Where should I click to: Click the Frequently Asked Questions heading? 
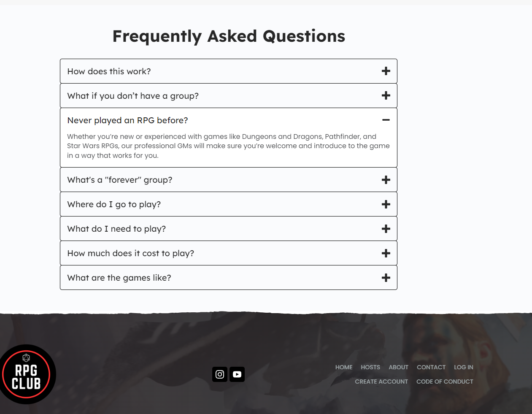click(x=229, y=36)
